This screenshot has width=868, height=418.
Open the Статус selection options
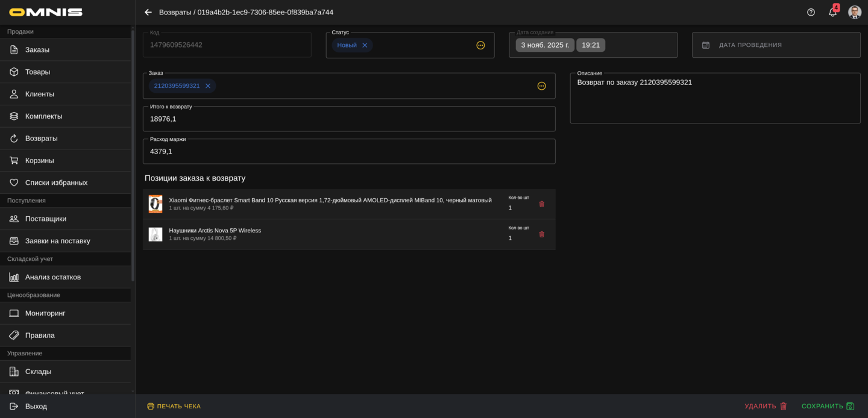point(480,45)
